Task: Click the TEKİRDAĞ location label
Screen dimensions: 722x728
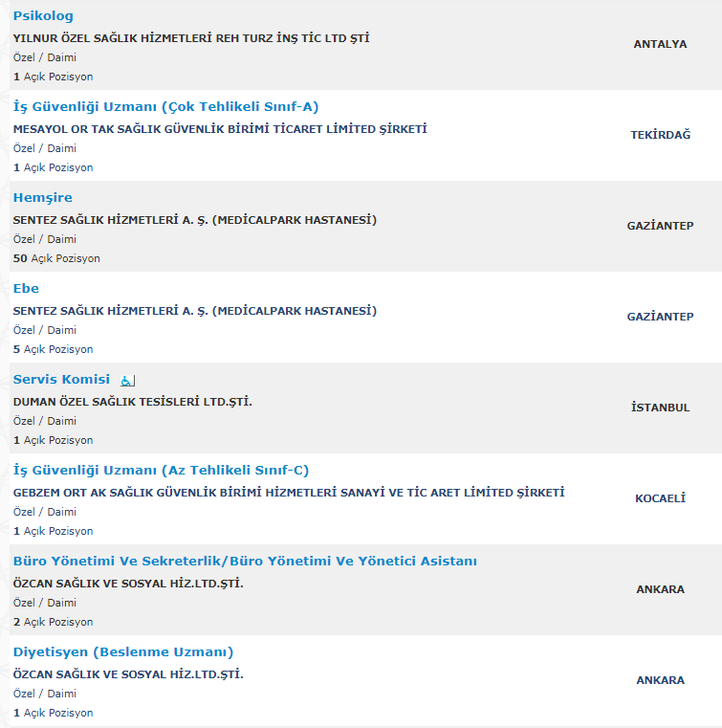Action: coord(660,135)
